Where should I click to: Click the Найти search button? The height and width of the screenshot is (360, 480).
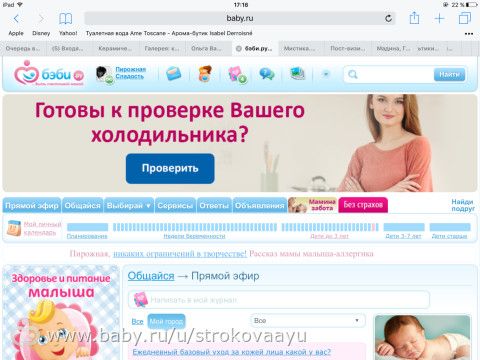[x=449, y=74]
